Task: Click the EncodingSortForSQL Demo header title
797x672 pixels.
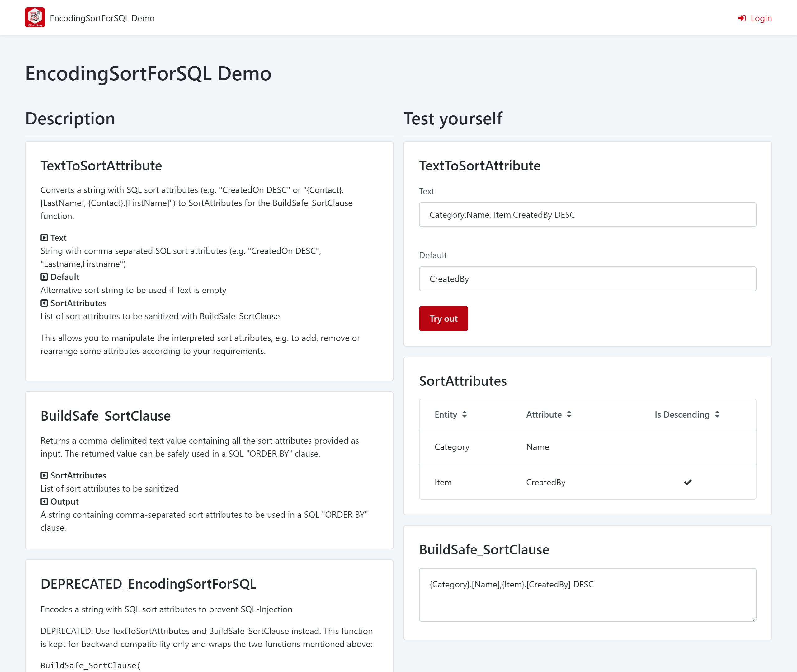Action: (102, 18)
